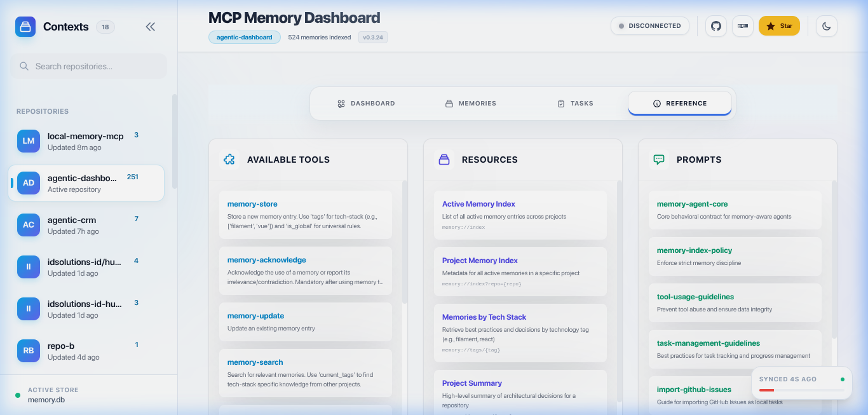Click the v0.3.24 version badge
Image resolution: width=868 pixels, height=415 pixels.
[373, 37]
